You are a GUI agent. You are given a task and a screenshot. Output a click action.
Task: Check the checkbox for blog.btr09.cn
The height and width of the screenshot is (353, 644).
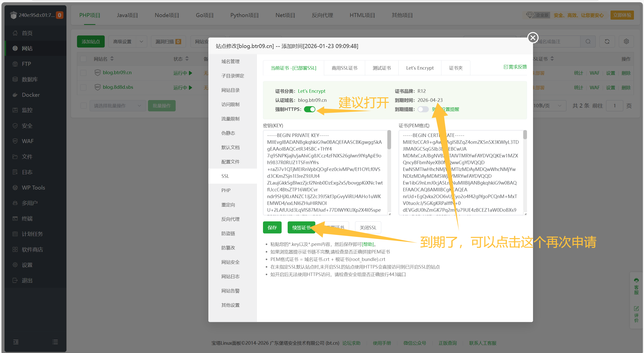click(83, 73)
